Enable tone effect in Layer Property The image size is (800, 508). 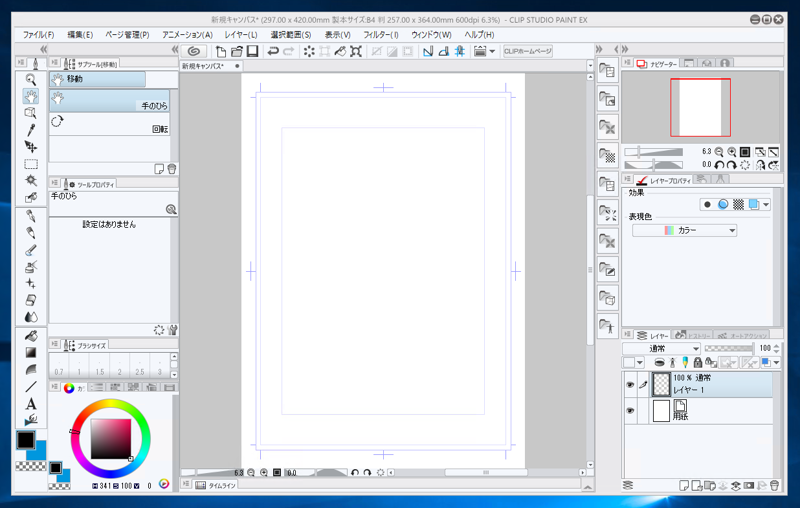coord(738,205)
